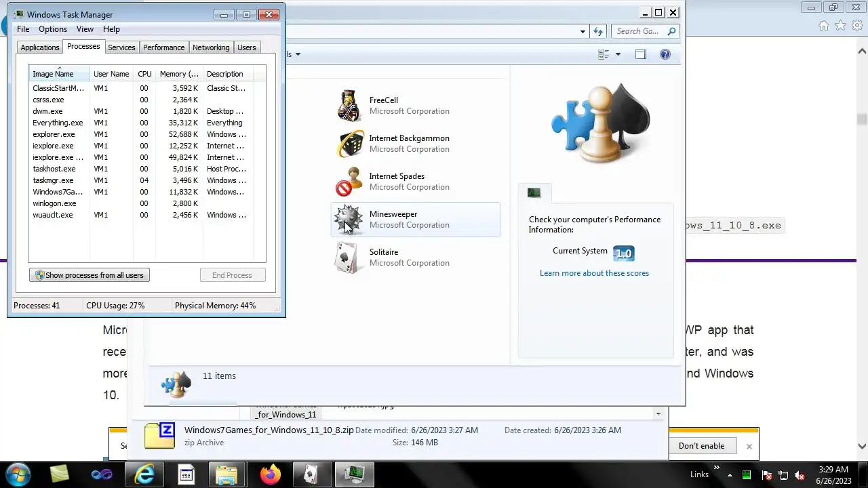Click the performance info tab icon

[x=534, y=193]
